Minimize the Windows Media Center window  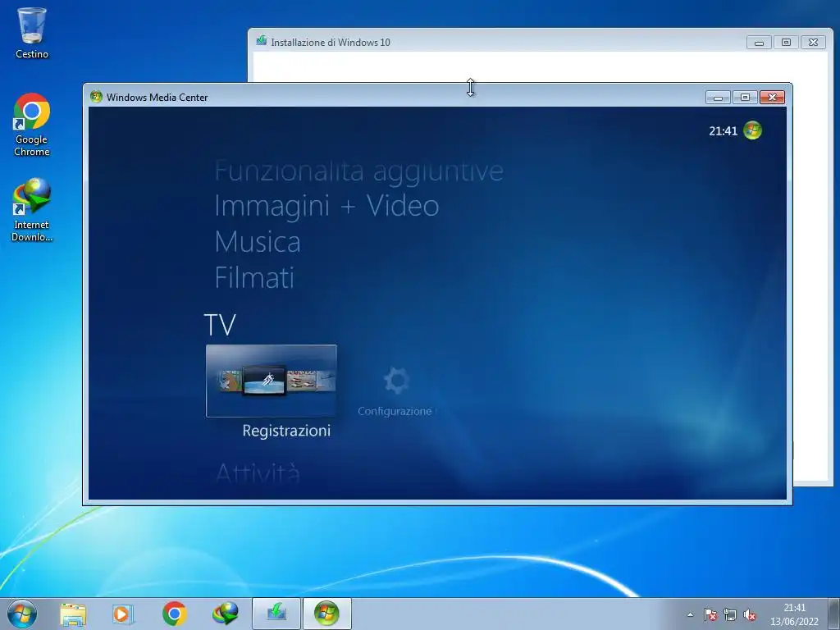(718, 97)
